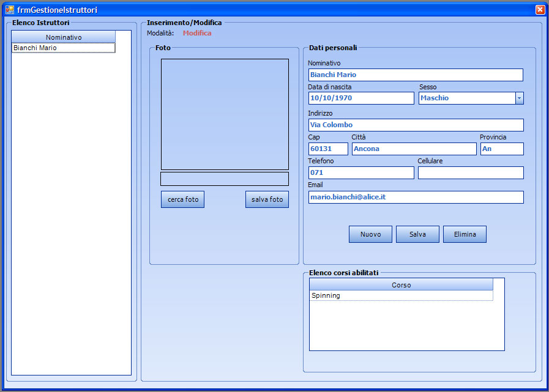Click the Nuovo button
The image size is (549, 392).
point(370,234)
